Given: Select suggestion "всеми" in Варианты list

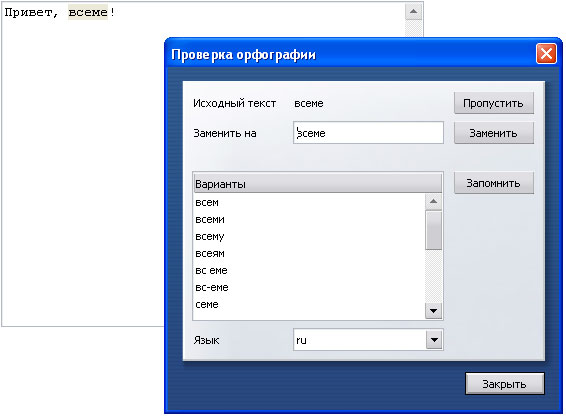Looking at the screenshot, I should coord(309,219).
